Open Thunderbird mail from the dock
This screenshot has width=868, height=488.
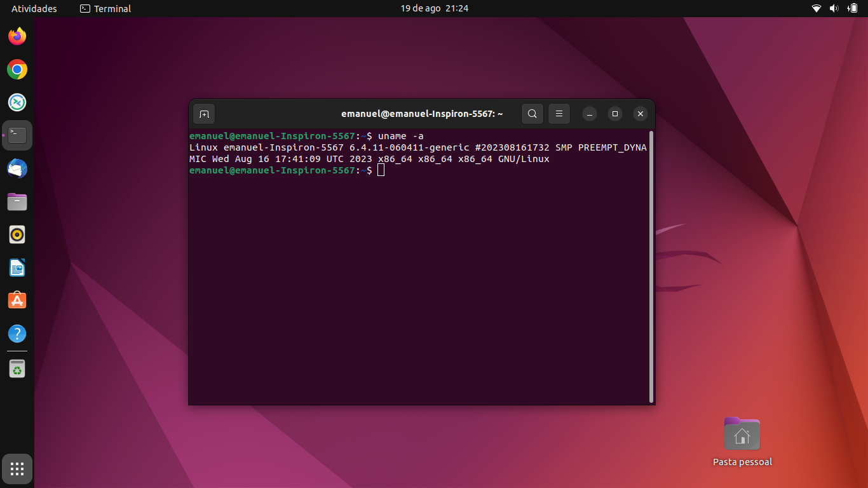(17, 168)
